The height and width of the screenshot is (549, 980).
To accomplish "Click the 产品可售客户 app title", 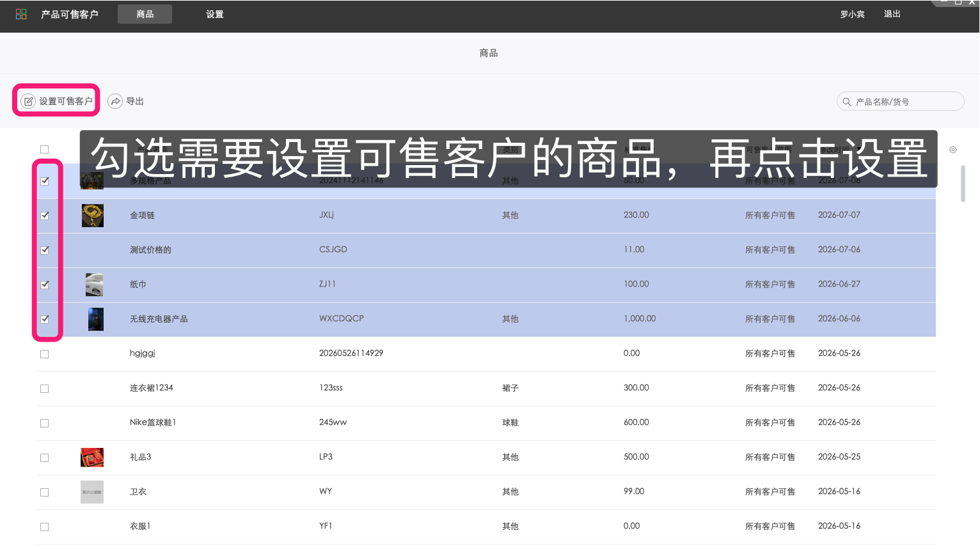I will click(x=70, y=14).
